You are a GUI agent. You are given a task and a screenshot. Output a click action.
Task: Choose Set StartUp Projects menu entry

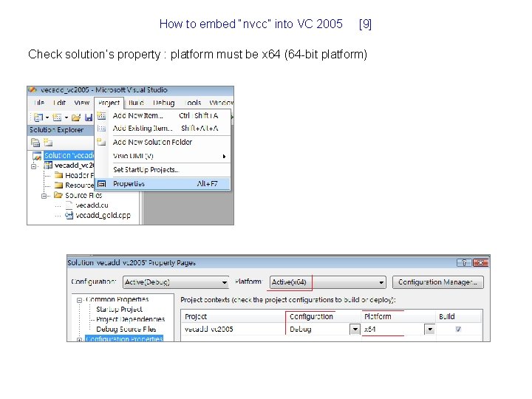pos(163,170)
